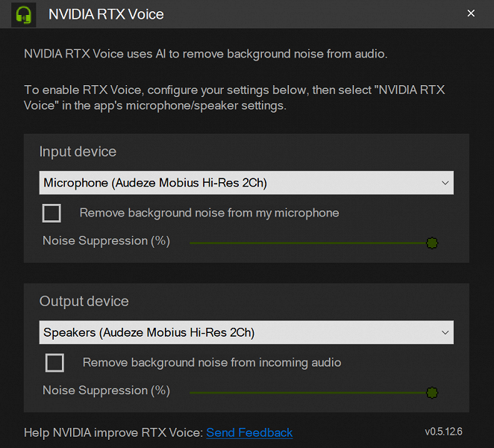Click the middle of the input noise suppression track
Viewport: 494px width, 448px height.
point(310,243)
